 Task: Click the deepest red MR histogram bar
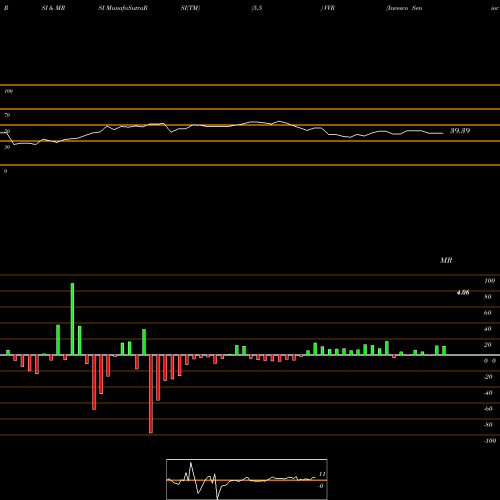tap(151, 394)
